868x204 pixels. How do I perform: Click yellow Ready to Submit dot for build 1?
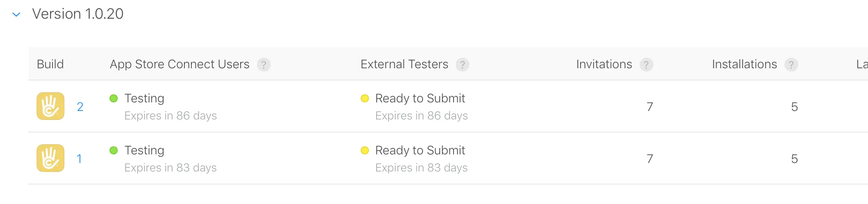pyautogui.click(x=365, y=150)
